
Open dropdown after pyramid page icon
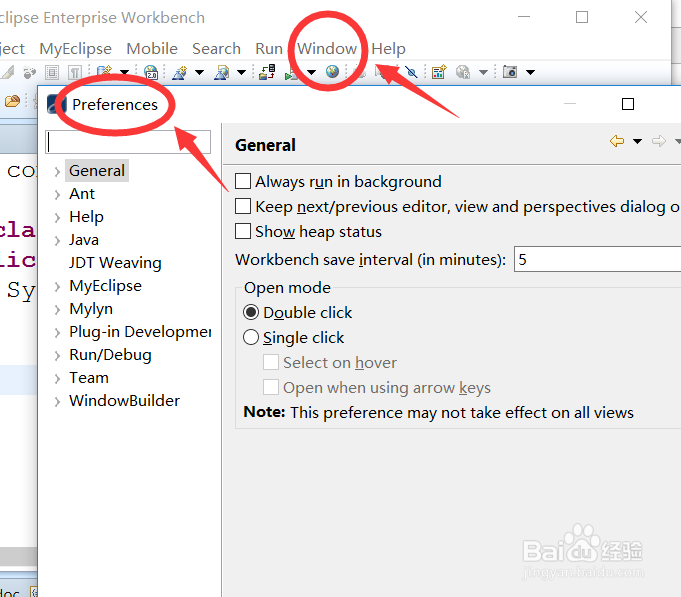241,73
